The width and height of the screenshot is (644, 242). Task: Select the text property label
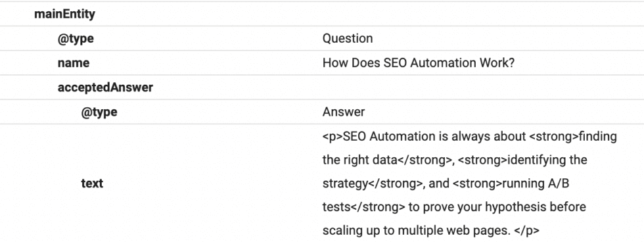click(92, 183)
